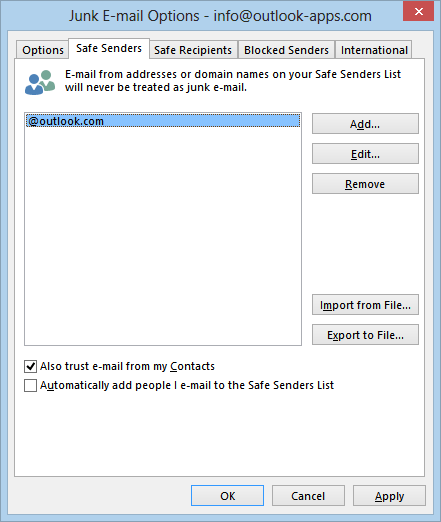This screenshot has width=441, height=522.
Task: Open the Safe Recipients tab
Action: coord(193,50)
